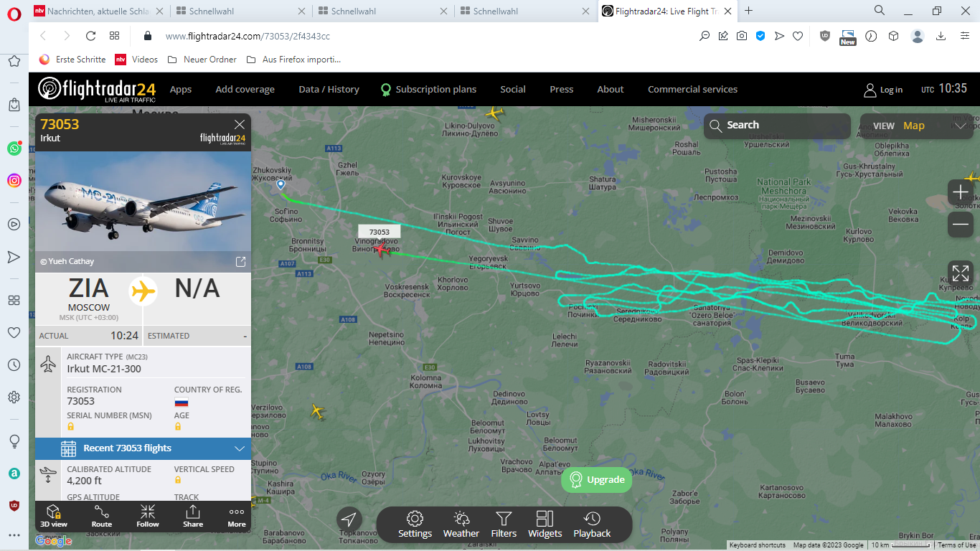Zoom in the map with plus button
The height and width of the screenshot is (551, 980).
(961, 192)
